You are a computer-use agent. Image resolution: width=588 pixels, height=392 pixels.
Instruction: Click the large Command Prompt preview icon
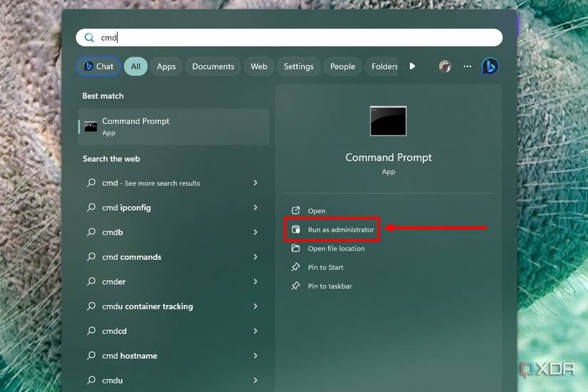pyautogui.click(x=388, y=121)
